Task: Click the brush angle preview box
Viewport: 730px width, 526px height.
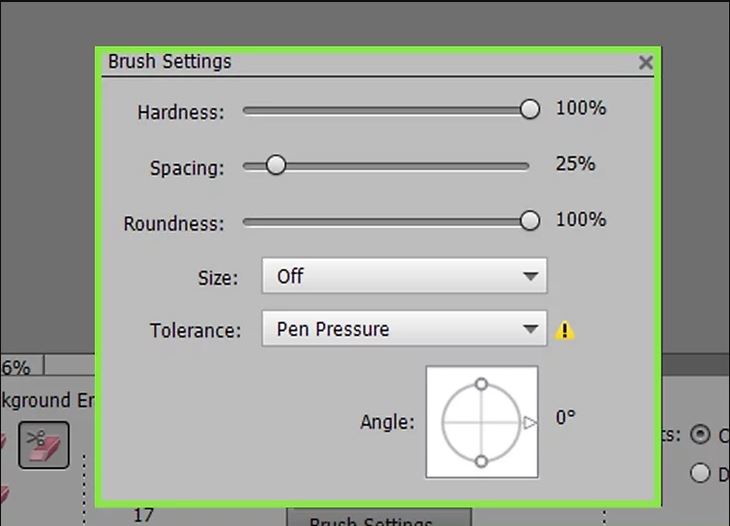Action: 482,422
